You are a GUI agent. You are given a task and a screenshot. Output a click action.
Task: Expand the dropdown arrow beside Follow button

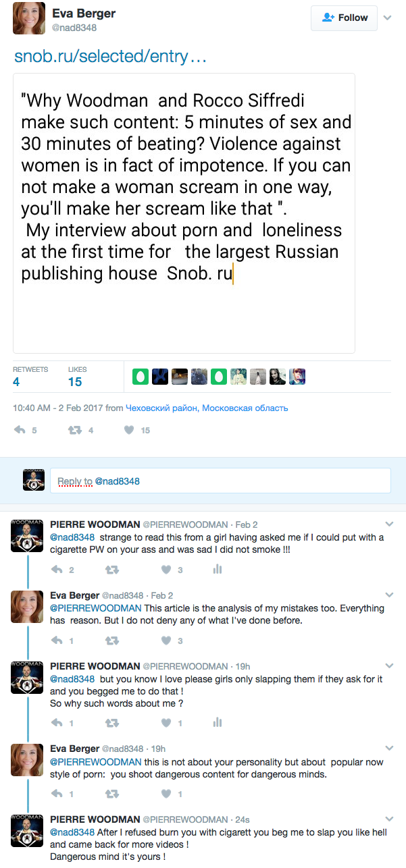[x=387, y=18]
